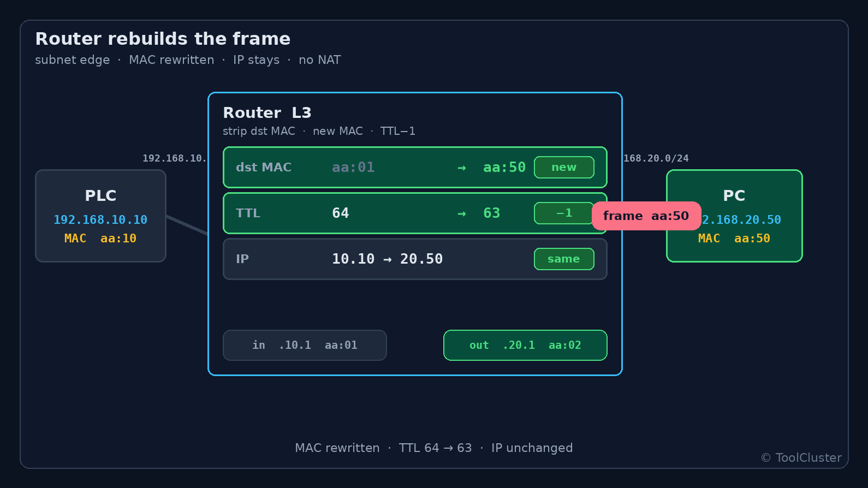Select the "10.10 → 20.50" IP value
This screenshot has height=488, width=868.
[x=387, y=259]
